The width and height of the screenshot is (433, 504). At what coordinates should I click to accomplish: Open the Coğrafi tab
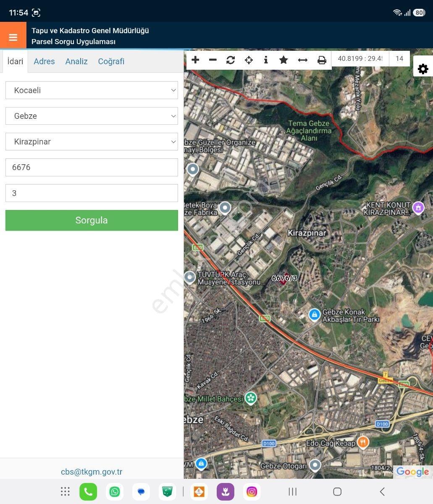[x=111, y=61]
